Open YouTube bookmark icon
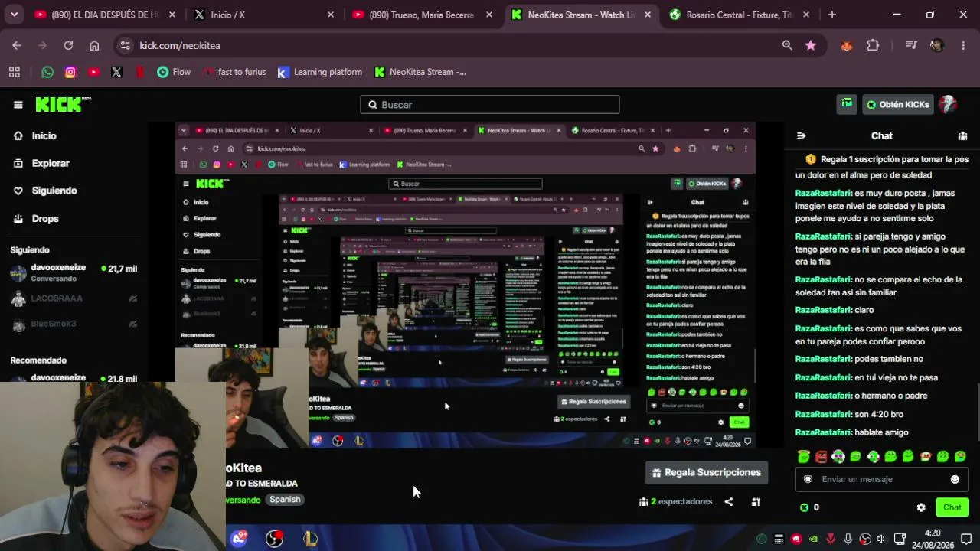This screenshot has height=551, width=980. click(x=93, y=72)
